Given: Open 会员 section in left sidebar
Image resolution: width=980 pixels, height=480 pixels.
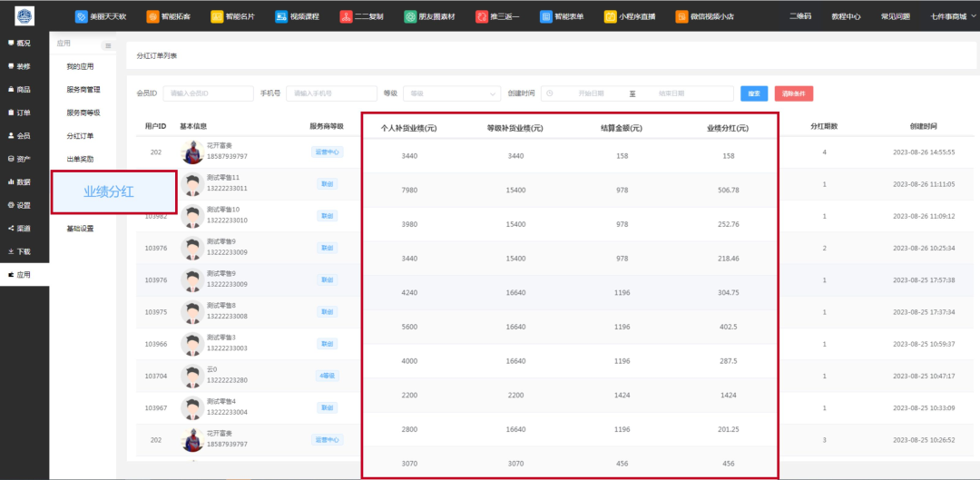Looking at the screenshot, I should tap(24, 136).
